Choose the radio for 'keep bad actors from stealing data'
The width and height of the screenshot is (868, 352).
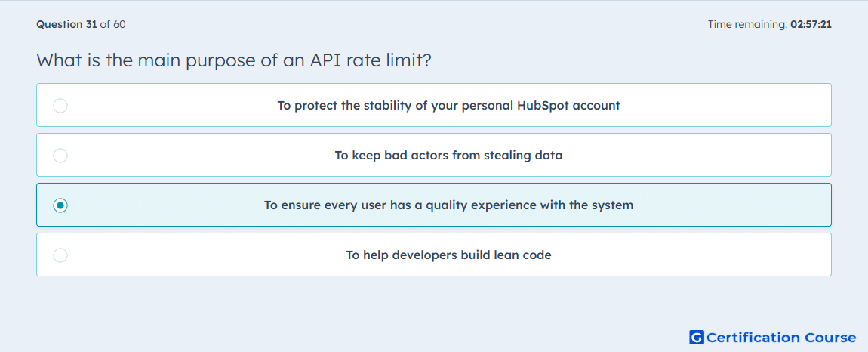(60, 155)
